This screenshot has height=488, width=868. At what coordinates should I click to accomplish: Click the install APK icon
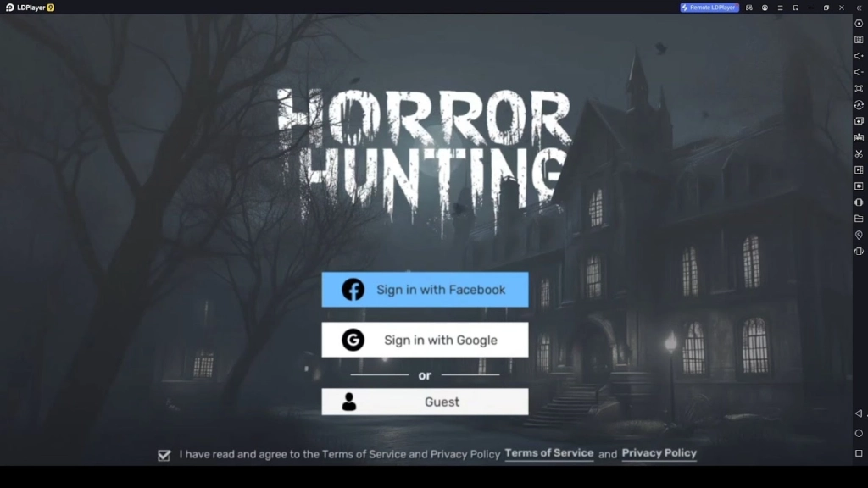click(x=859, y=137)
